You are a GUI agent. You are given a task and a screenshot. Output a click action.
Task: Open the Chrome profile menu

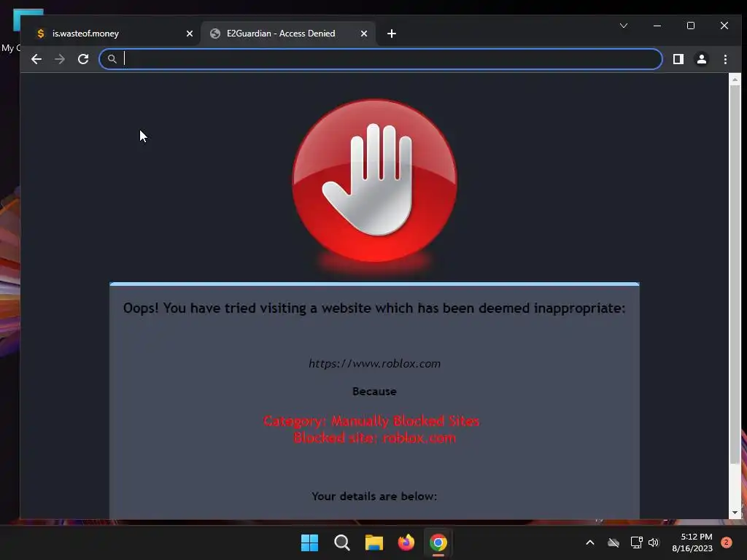tap(701, 59)
